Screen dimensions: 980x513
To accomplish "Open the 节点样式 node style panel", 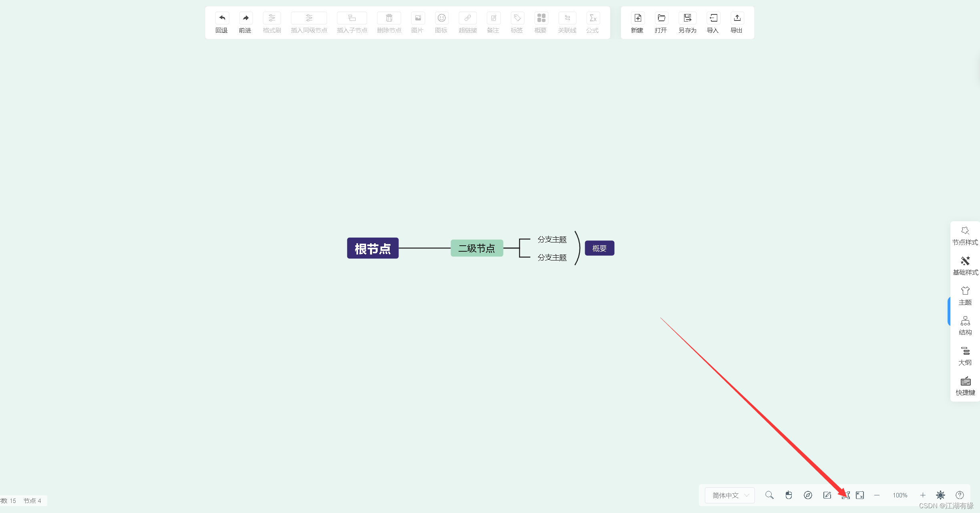I will point(965,236).
